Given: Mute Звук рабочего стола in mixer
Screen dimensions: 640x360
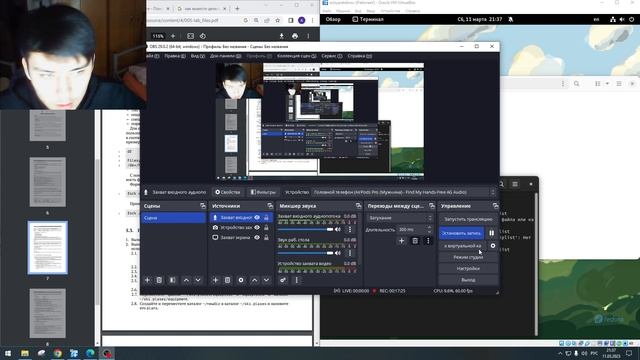Looking at the screenshot, I should click(x=338, y=253).
